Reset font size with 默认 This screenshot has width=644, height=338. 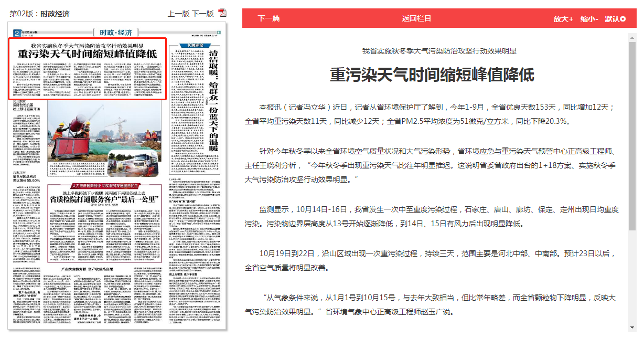click(x=615, y=19)
